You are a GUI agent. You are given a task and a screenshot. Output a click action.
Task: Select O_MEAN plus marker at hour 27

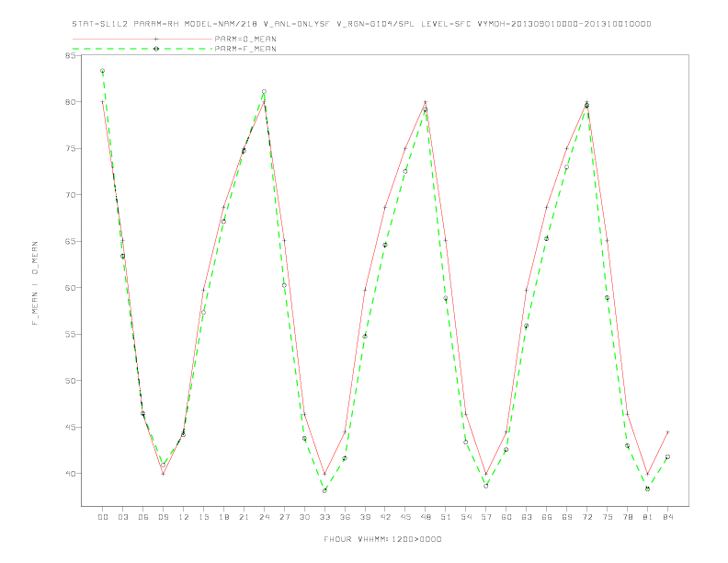[284, 240]
